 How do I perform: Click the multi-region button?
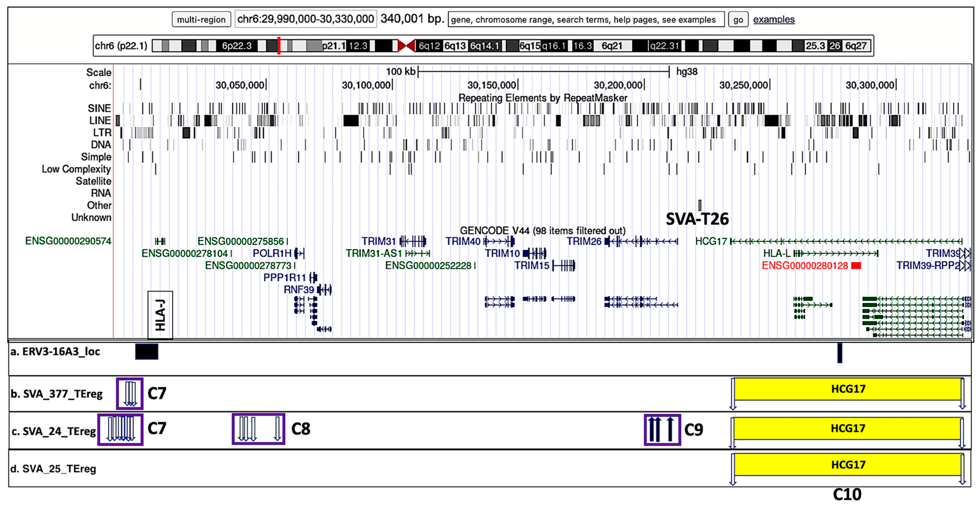pyautogui.click(x=201, y=19)
